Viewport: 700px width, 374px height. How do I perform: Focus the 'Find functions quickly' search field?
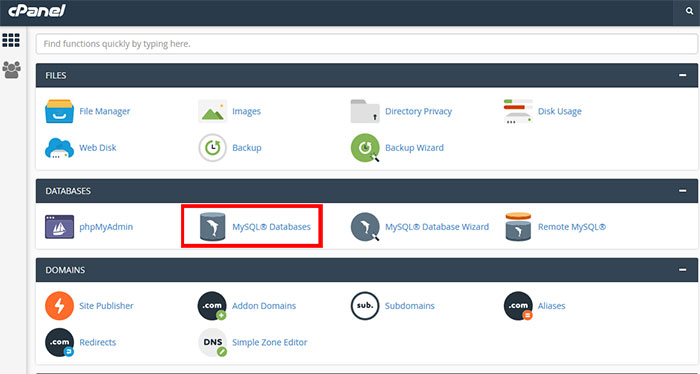click(x=367, y=44)
